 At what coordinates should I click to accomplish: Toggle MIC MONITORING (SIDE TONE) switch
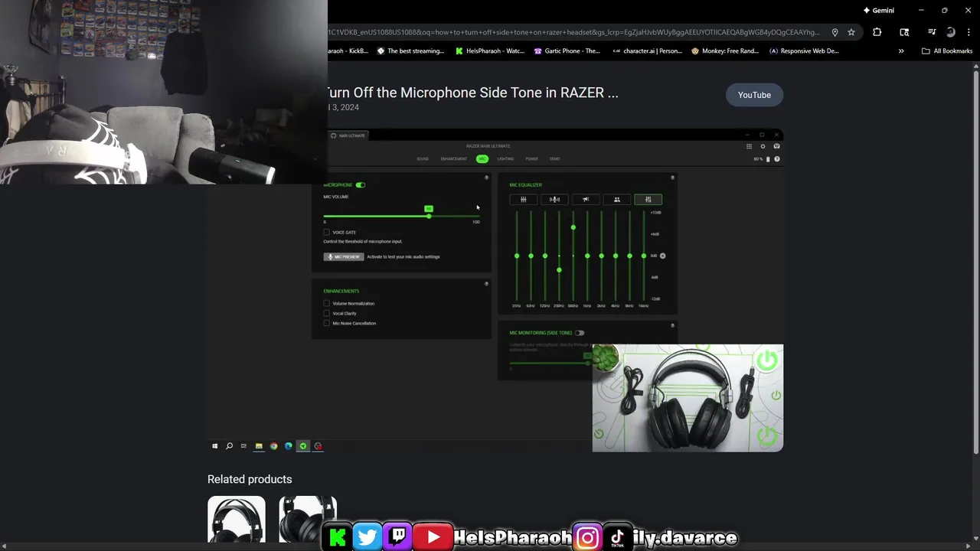(580, 333)
